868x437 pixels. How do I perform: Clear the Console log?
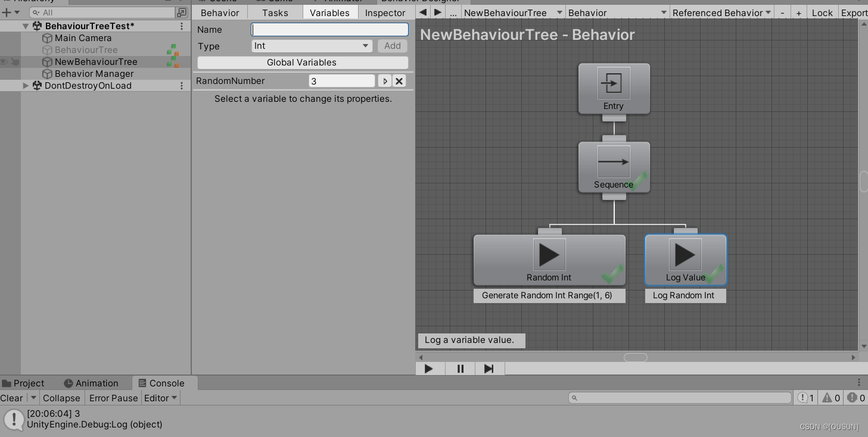(12, 398)
